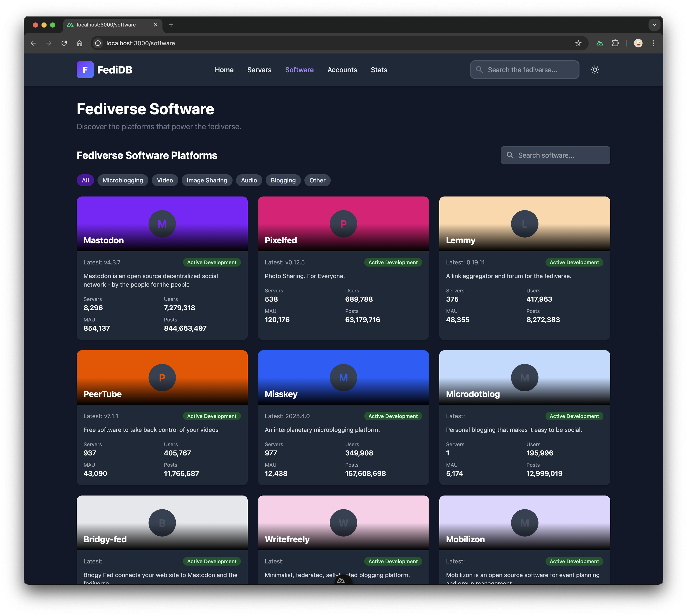Screen dimensions: 687x616
Task: Filter by Blogging category
Action: click(283, 180)
